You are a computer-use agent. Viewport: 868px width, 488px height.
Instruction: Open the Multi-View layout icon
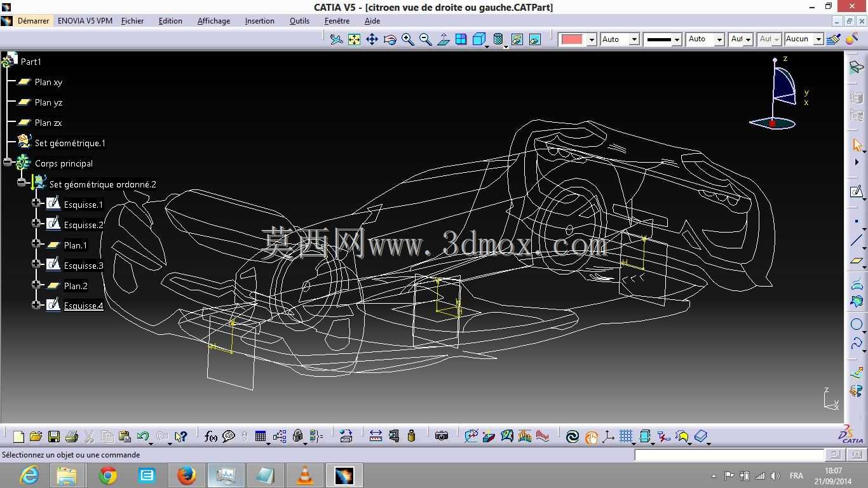click(x=461, y=39)
